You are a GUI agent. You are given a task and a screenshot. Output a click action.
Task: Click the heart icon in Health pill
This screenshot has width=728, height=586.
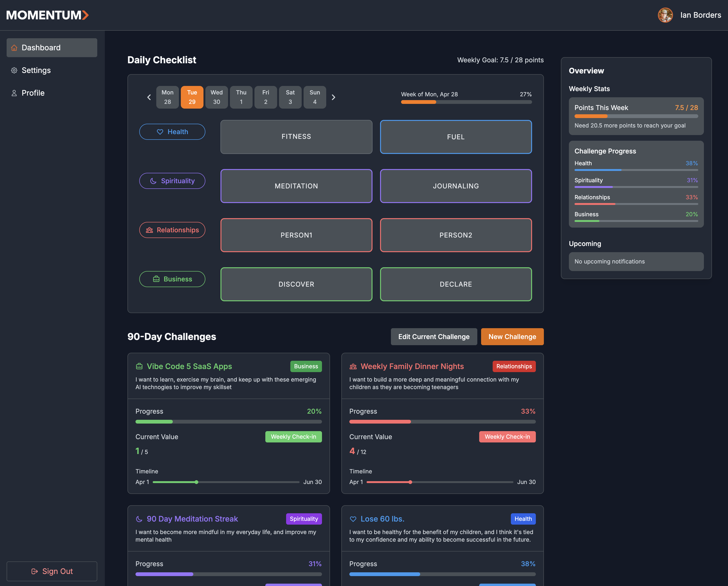click(x=160, y=132)
